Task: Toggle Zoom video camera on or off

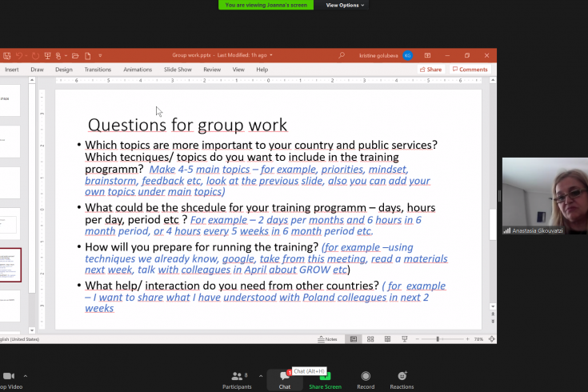Action: pos(9,377)
